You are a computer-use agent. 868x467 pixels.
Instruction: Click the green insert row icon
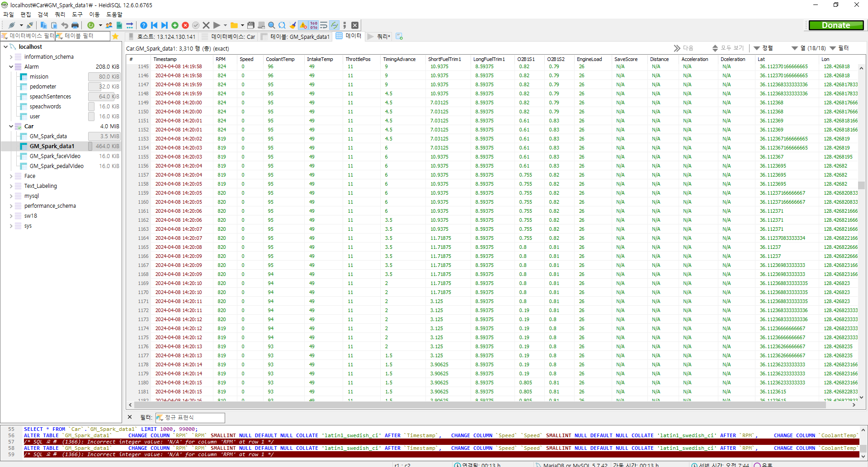coord(175,25)
